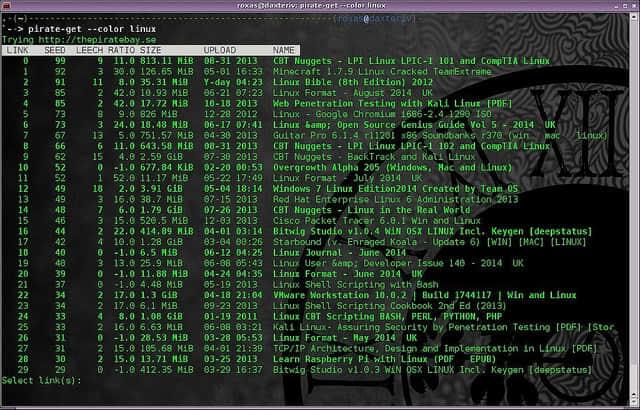Image resolution: width=640 pixels, height=410 pixels.
Task: Click the SEED column header
Action: [56, 49]
